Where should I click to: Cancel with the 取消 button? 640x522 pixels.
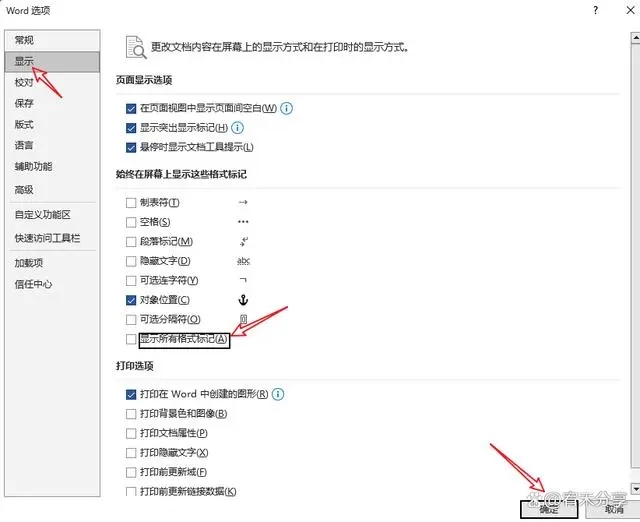point(614,509)
